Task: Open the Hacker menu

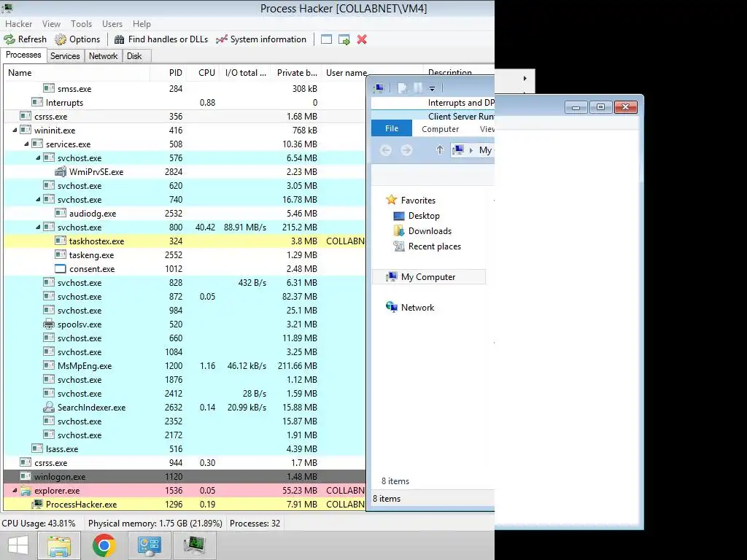Action: [x=18, y=24]
